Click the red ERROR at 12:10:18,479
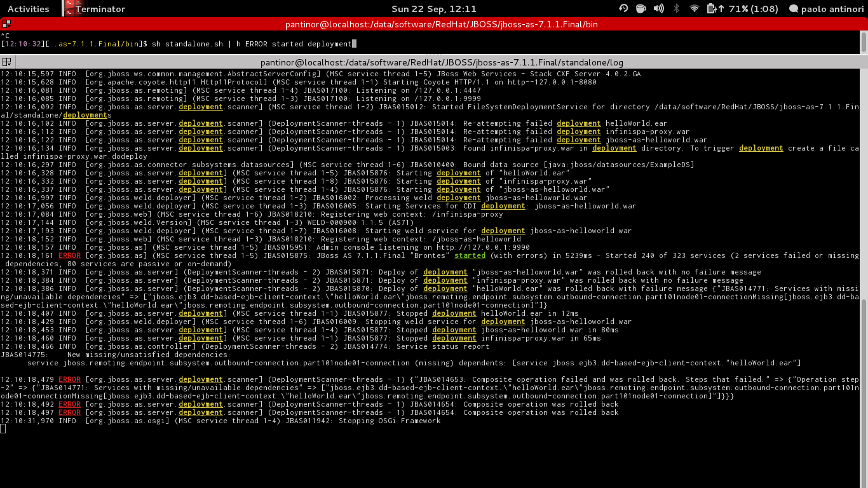 [69, 379]
